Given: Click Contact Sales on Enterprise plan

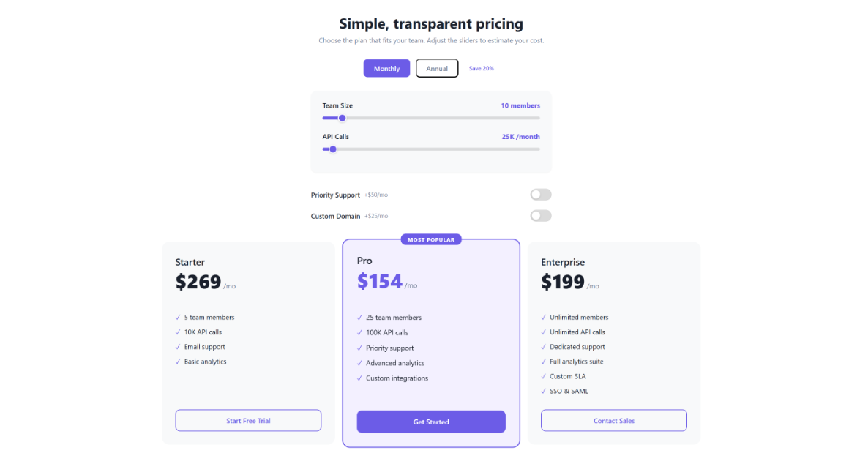Looking at the screenshot, I should 613,420.
